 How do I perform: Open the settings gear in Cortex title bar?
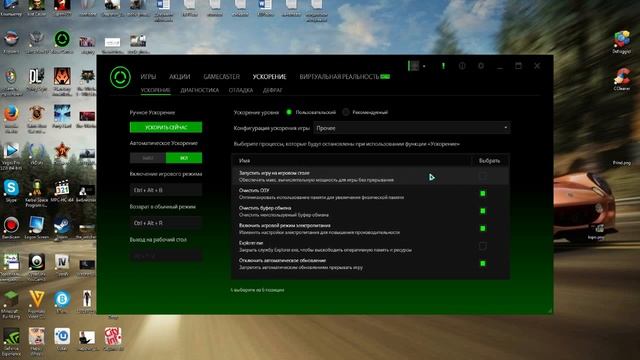click(x=481, y=66)
